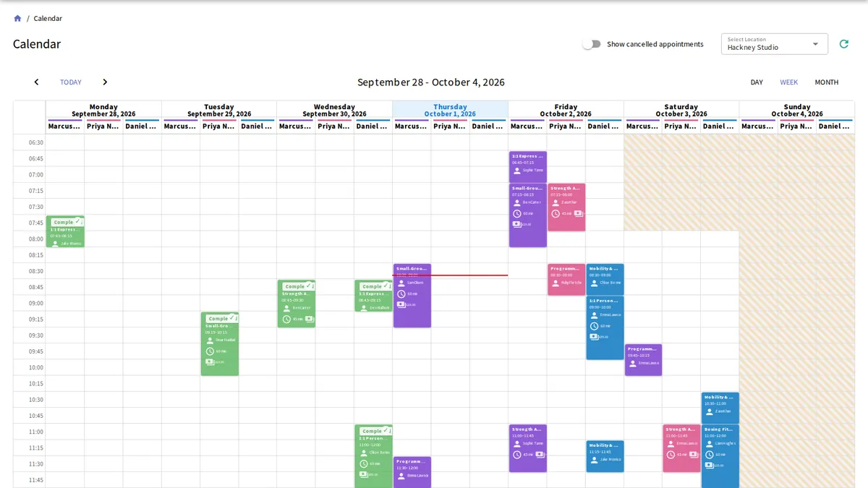Viewport: 868px width, 488px height.
Task: Click the Marcus column header under Tuesday
Action: pos(181,127)
